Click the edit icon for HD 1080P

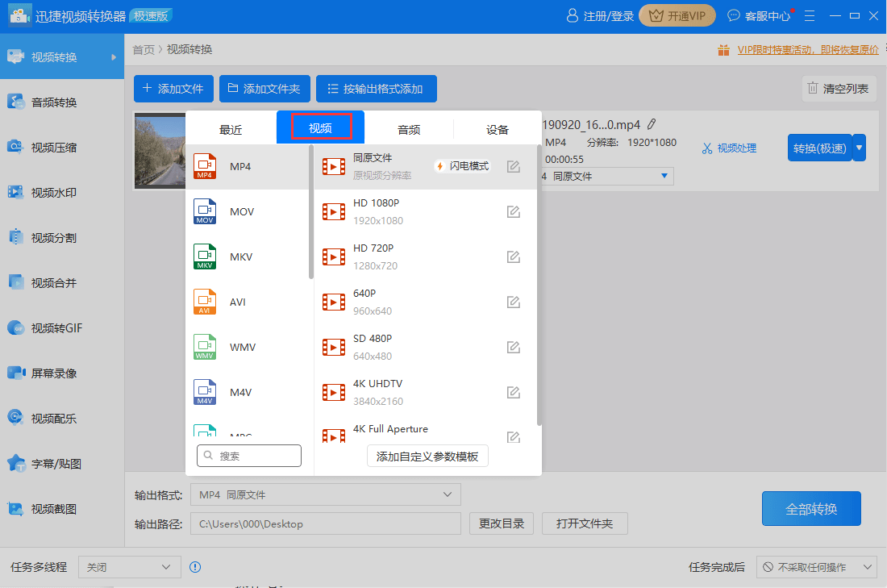pyautogui.click(x=513, y=211)
